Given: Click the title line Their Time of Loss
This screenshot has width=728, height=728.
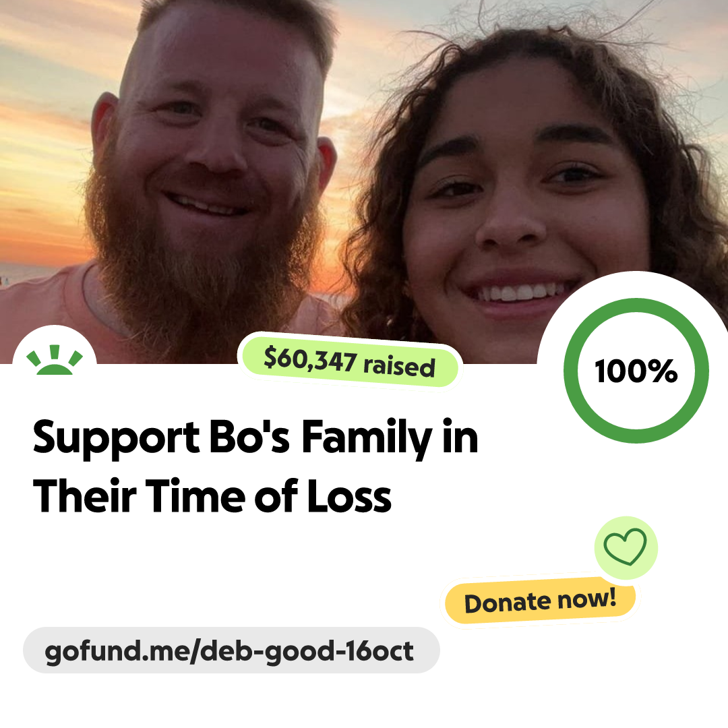Looking at the screenshot, I should 212,497.
